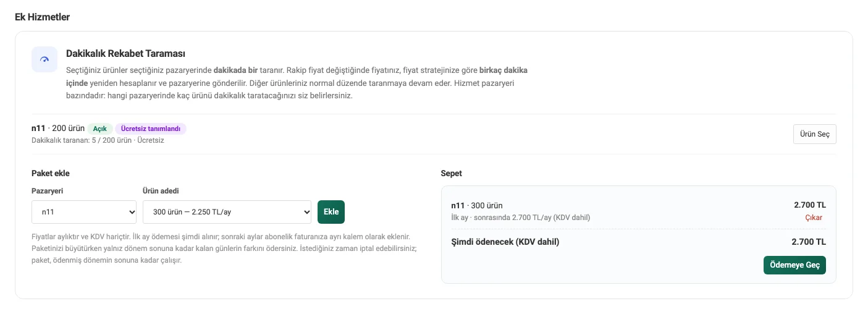
Task: Click 'Şimdi ödenecek (KDV dahil)' label
Action: [x=505, y=242]
